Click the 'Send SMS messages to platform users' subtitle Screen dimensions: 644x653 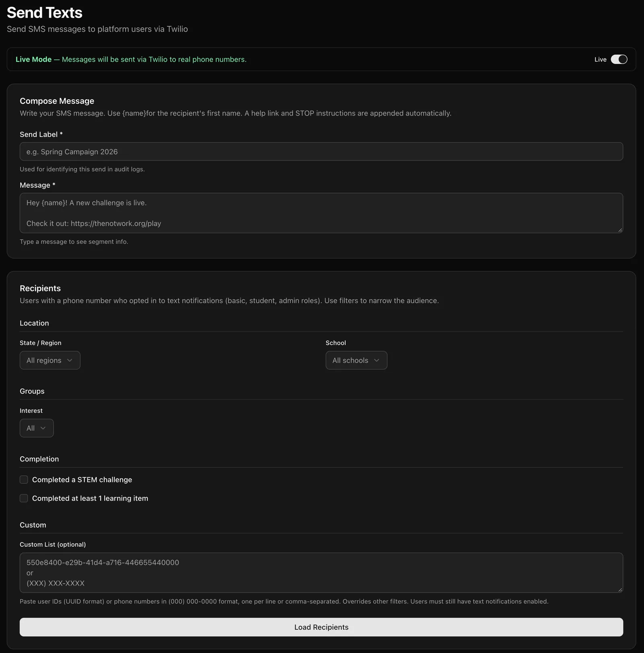[x=97, y=29]
